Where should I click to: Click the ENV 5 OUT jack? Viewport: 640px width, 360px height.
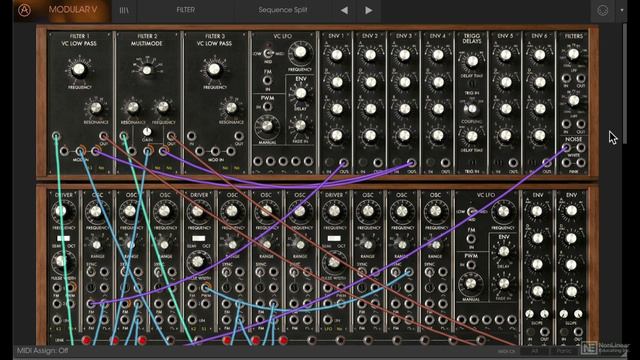pos(513,163)
